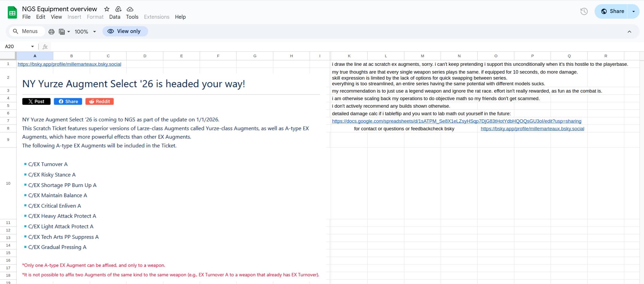
Task: Open the Share button dropdown arrow
Action: tap(634, 11)
